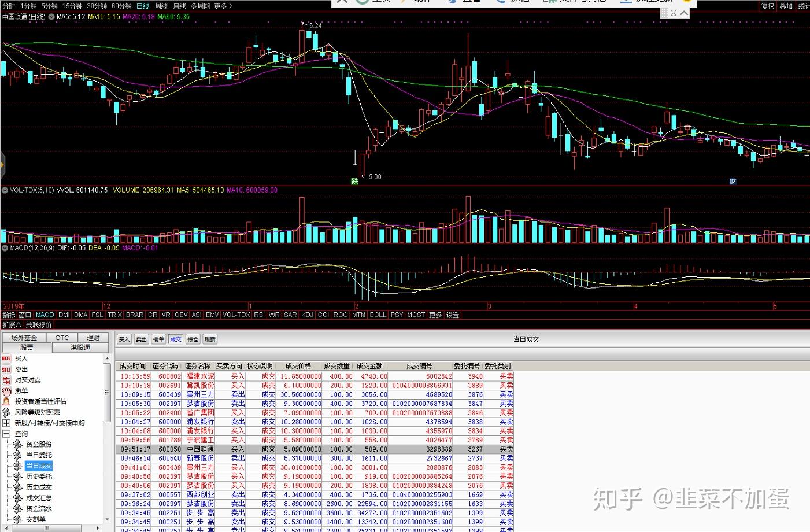The height and width of the screenshot is (532, 810).
Task: Click the 投资者适当性评估 person icon
Action: coord(6,401)
